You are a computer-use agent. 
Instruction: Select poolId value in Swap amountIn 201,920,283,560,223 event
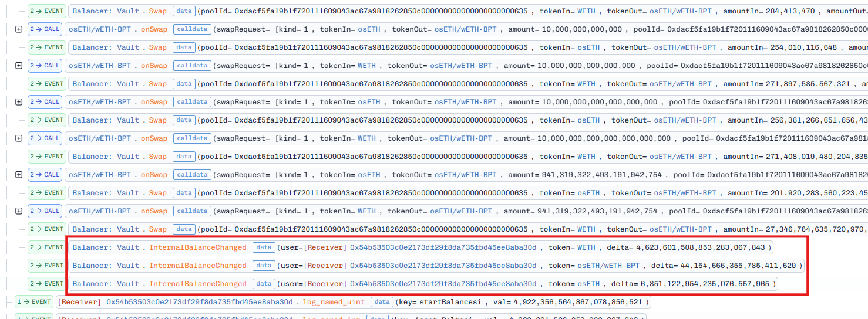point(381,193)
